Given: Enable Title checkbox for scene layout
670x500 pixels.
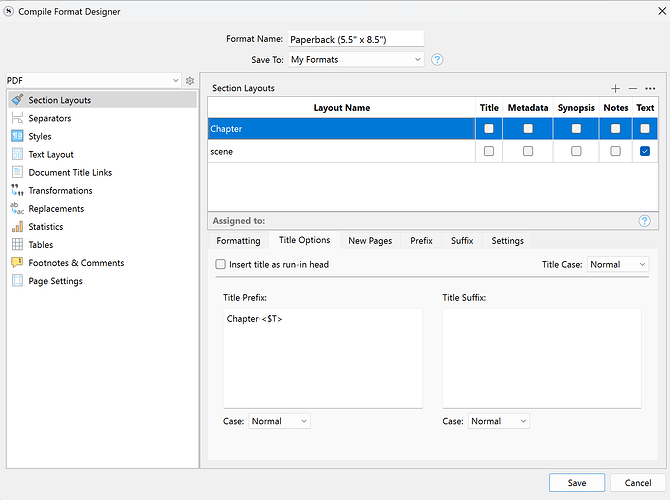Looking at the screenshot, I should click(x=489, y=151).
